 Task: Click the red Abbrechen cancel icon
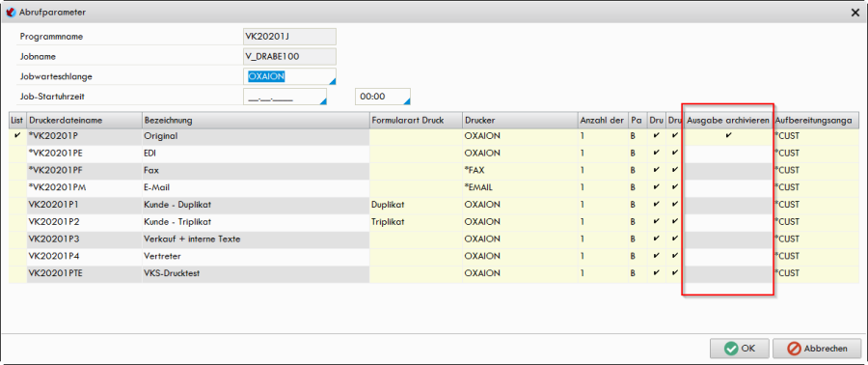tap(795, 349)
